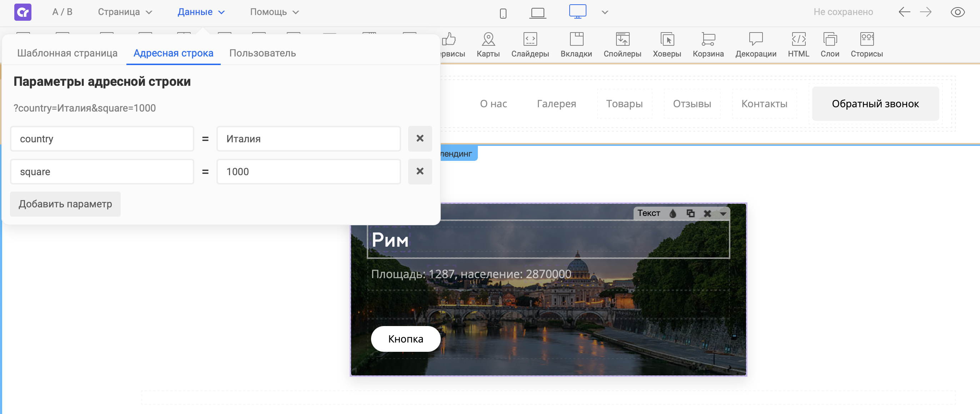Switch to the Шаблонная страница tab

coord(67,53)
